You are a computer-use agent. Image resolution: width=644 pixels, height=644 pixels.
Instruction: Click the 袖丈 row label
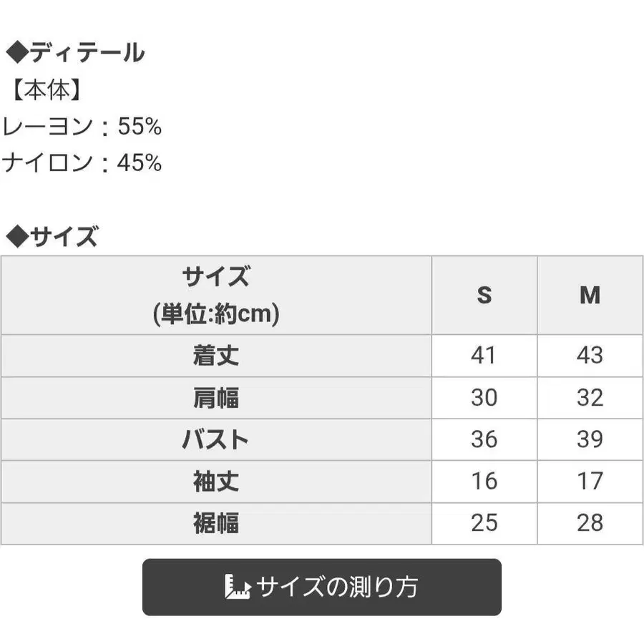tap(216, 482)
